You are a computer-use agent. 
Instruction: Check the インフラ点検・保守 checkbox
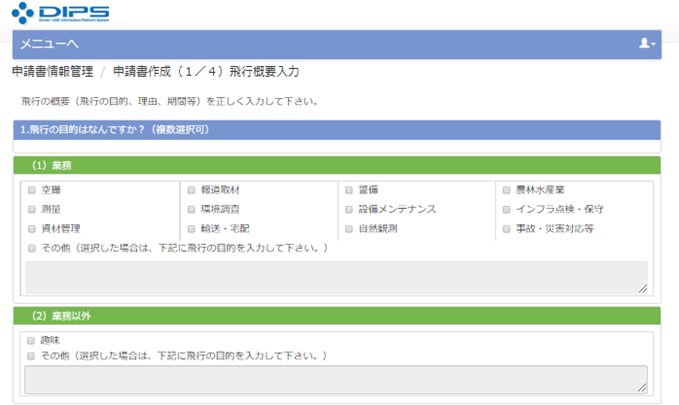[507, 209]
